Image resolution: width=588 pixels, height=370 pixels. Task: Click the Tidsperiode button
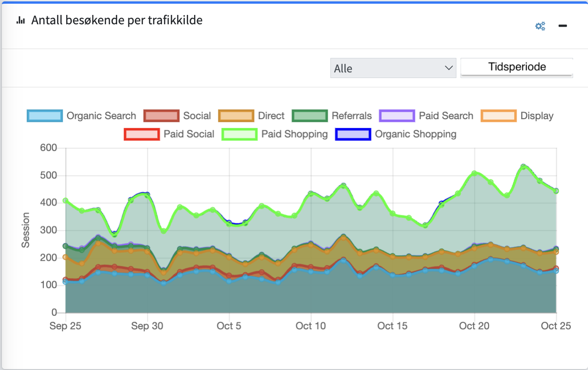(517, 67)
